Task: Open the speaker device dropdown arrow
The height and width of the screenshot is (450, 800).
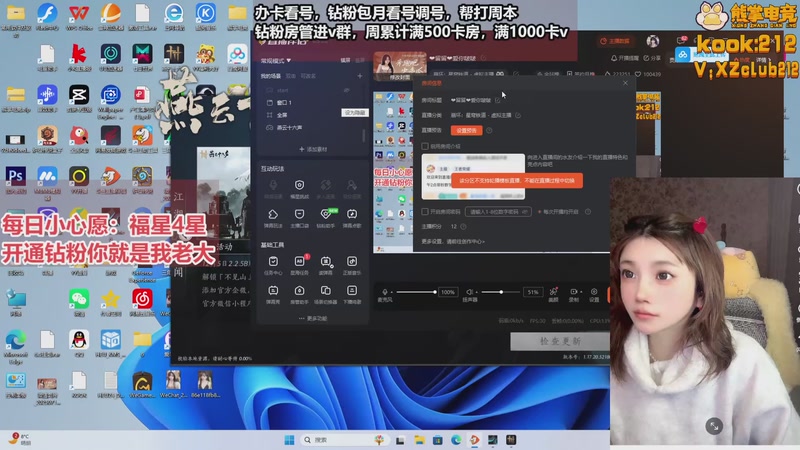Action: coord(476,292)
